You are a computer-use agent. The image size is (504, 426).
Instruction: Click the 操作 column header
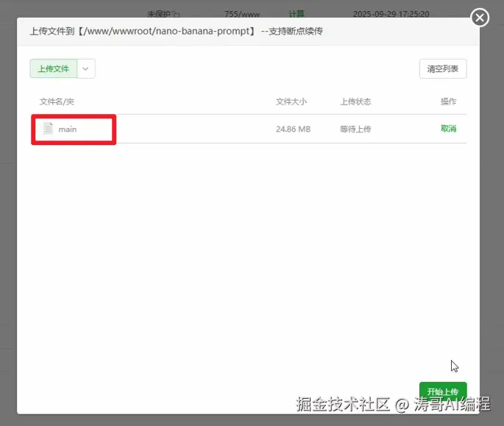448,102
